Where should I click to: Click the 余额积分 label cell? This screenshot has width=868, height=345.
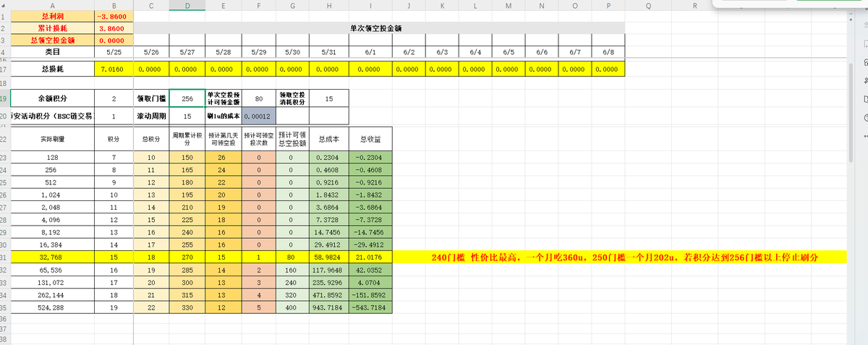click(x=51, y=98)
